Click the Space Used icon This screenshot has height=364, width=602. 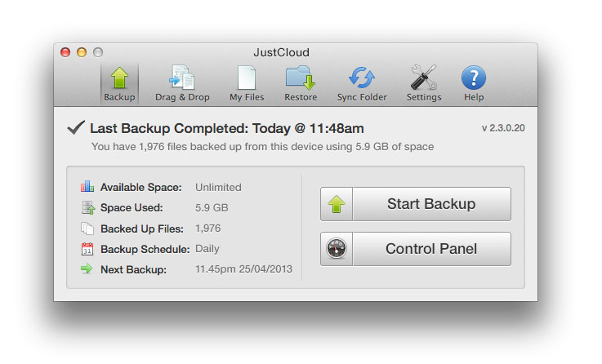(88, 207)
